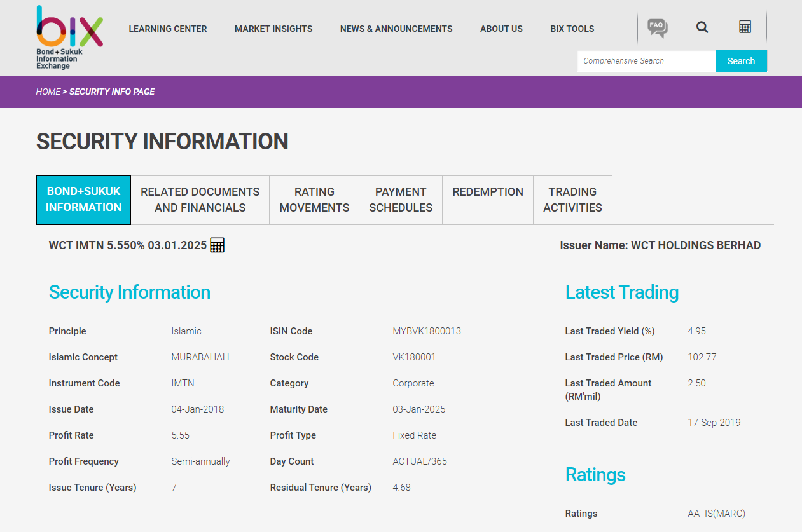Click the issue date 04-Jan-2018
802x532 pixels.
[x=198, y=409]
